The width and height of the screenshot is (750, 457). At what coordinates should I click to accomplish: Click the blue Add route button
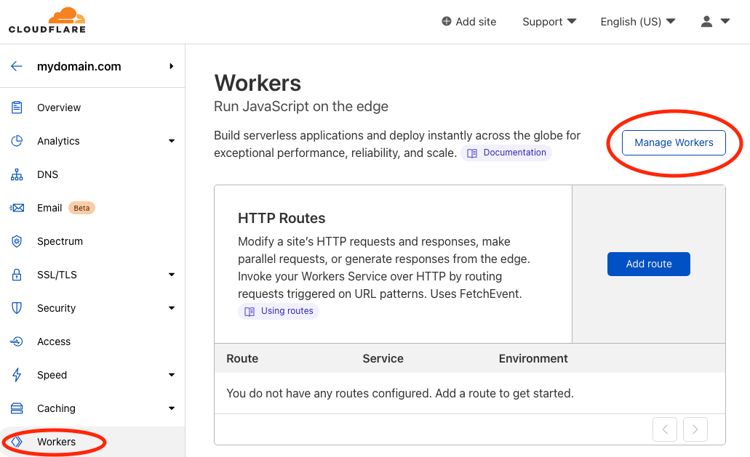pos(649,264)
